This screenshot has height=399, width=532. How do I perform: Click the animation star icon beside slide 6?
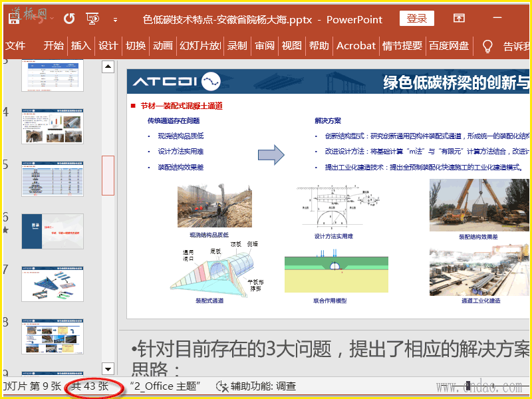tap(5, 230)
